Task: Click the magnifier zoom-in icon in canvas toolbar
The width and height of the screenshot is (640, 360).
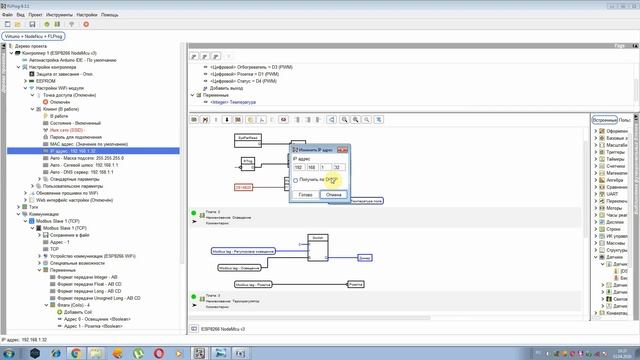Action: pyautogui.click(x=356, y=120)
